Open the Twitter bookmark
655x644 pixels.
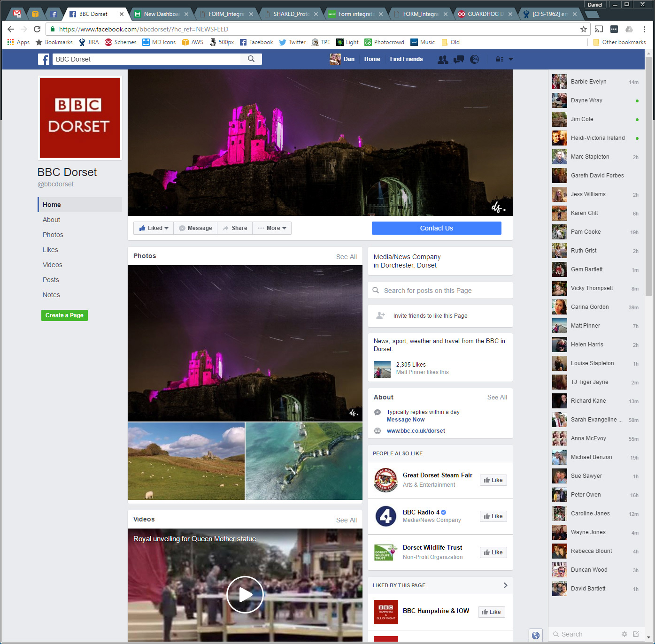(x=292, y=42)
